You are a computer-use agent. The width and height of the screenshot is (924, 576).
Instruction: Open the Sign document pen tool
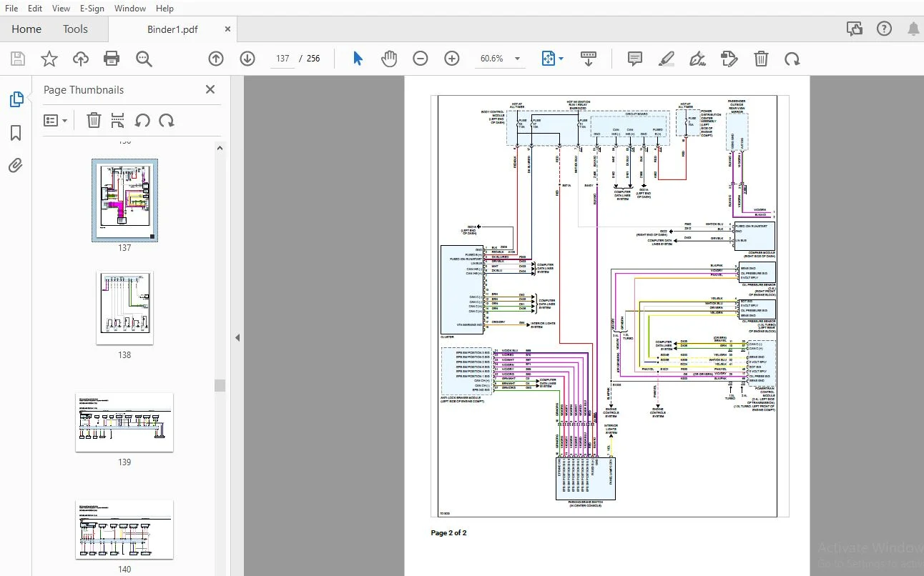pos(697,59)
